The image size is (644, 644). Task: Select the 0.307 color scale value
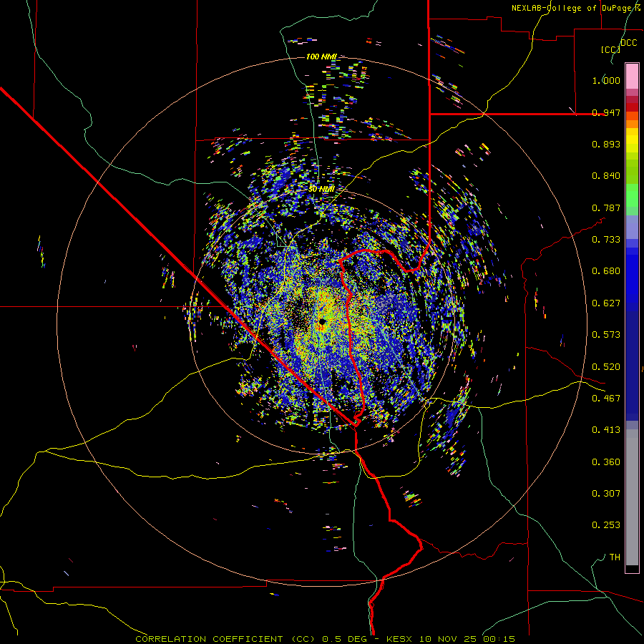point(606,494)
